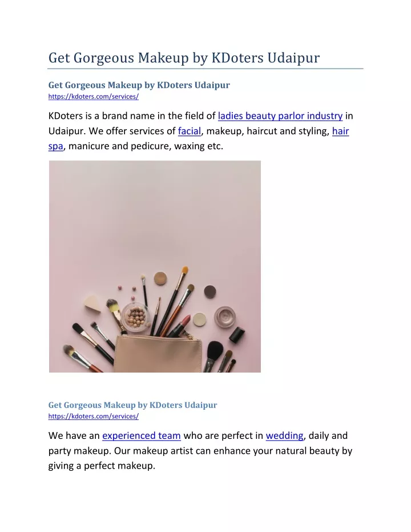Click the beige makeup pouch in the photo
This screenshot has height=532, width=411.
click(158, 354)
